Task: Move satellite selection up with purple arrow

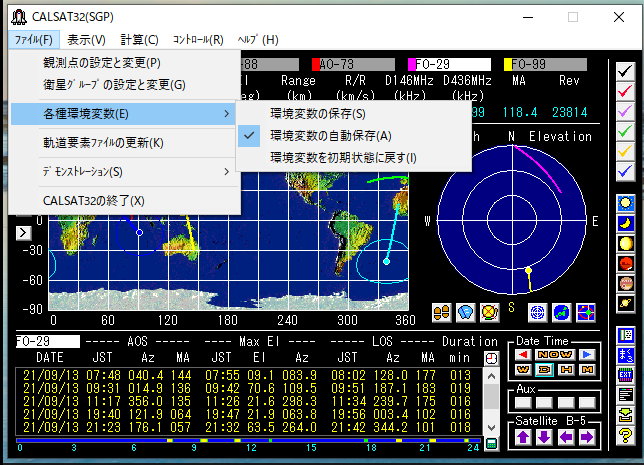Action: point(523,437)
